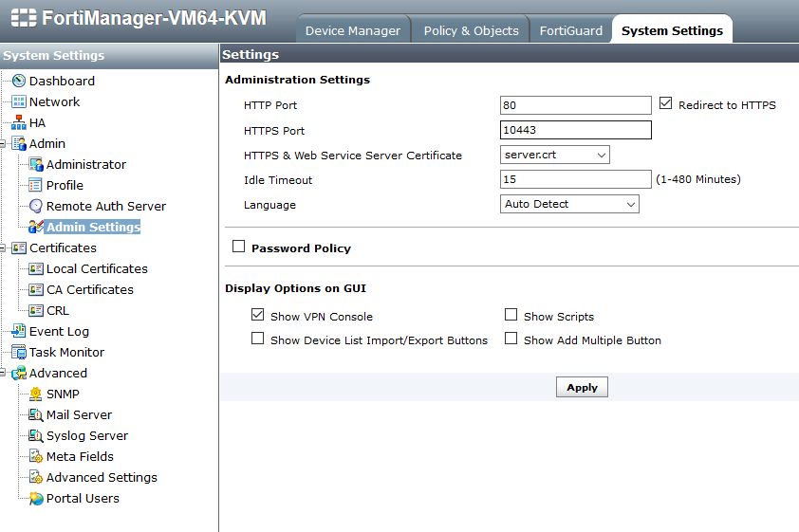Enable the Show Scripts checkbox

click(511, 315)
